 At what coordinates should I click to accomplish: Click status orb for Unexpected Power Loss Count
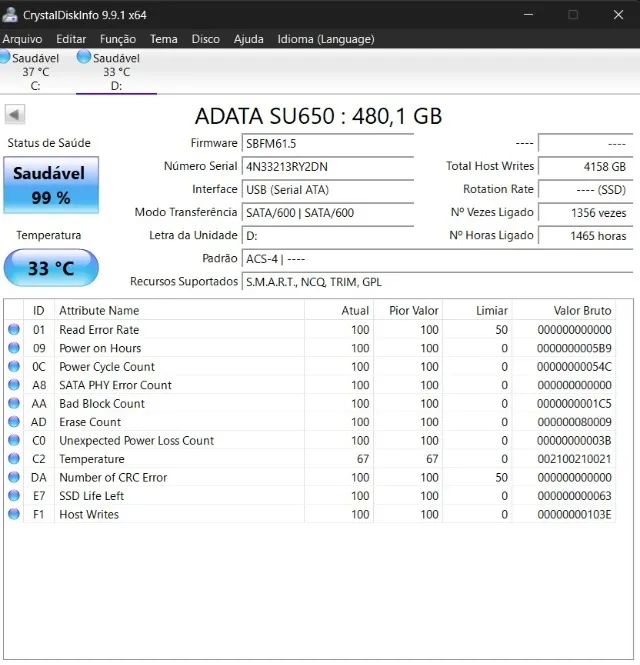pos(14,440)
